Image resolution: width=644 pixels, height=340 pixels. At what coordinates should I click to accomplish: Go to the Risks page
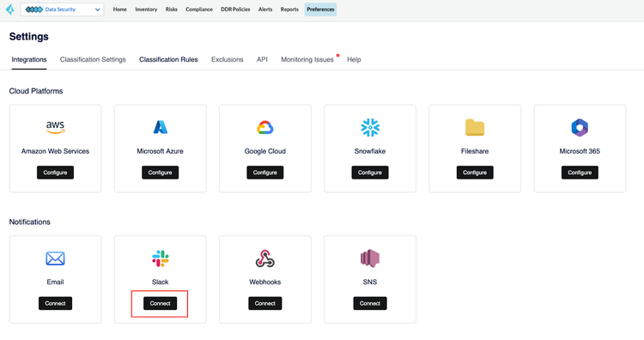click(x=171, y=9)
